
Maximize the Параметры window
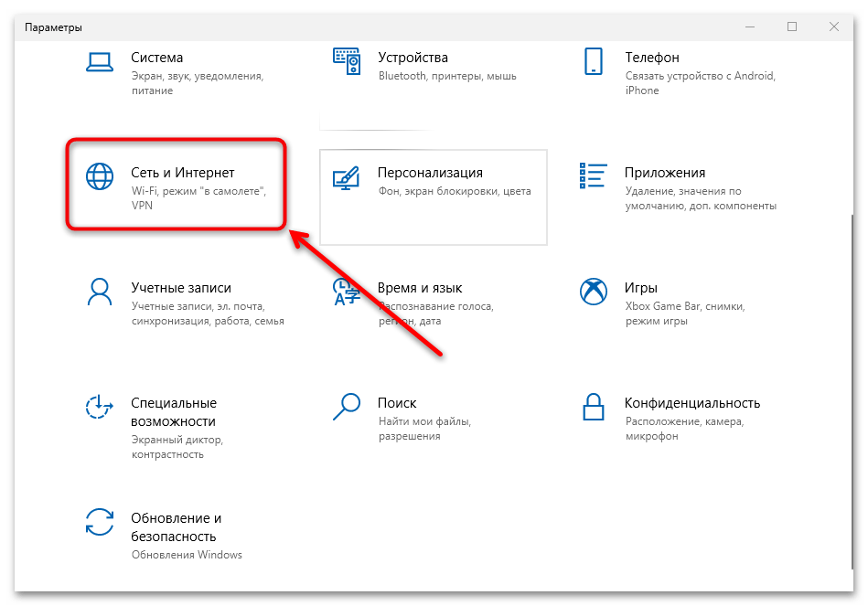click(792, 27)
